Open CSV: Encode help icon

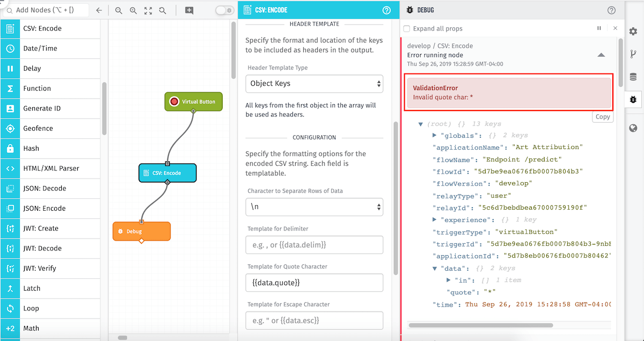coord(386,10)
